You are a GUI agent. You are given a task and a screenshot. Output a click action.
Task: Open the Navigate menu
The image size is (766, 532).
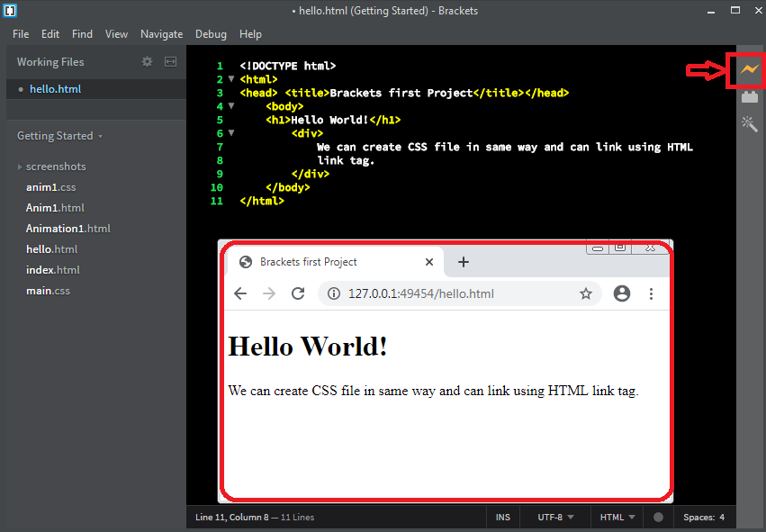tap(162, 34)
